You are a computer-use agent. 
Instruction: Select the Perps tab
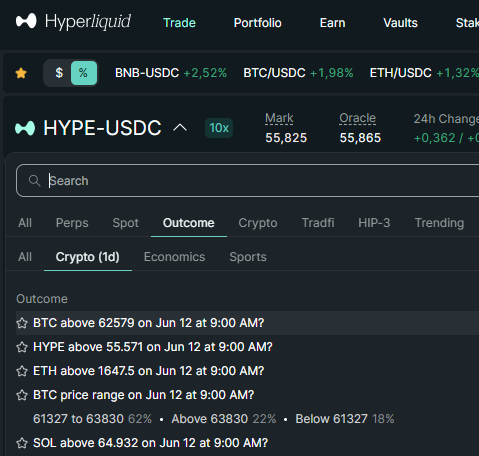point(72,223)
